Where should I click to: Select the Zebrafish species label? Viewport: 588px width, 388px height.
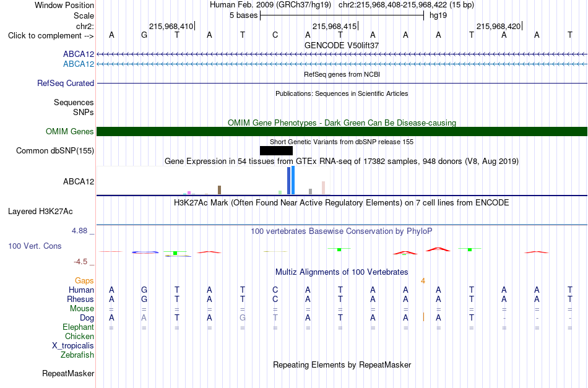coord(77,355)
